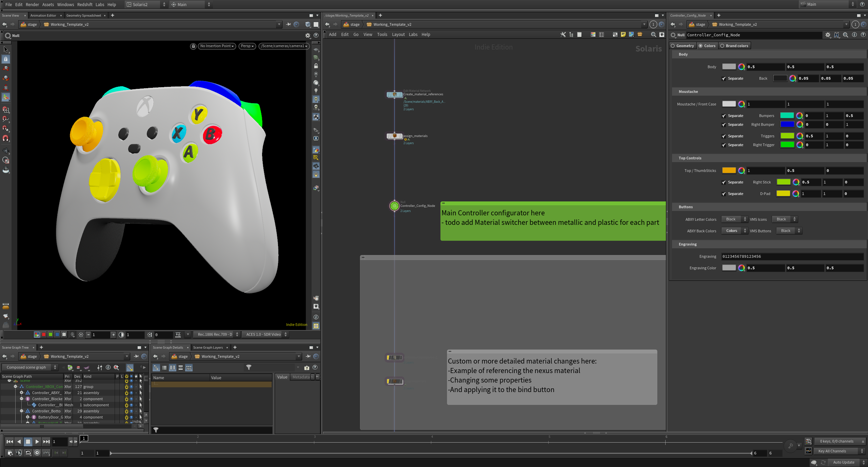Open the Layout menu in network editor
Image resolution: width=868 pixels, height=467 pixels.
click(x=398, y=35)
